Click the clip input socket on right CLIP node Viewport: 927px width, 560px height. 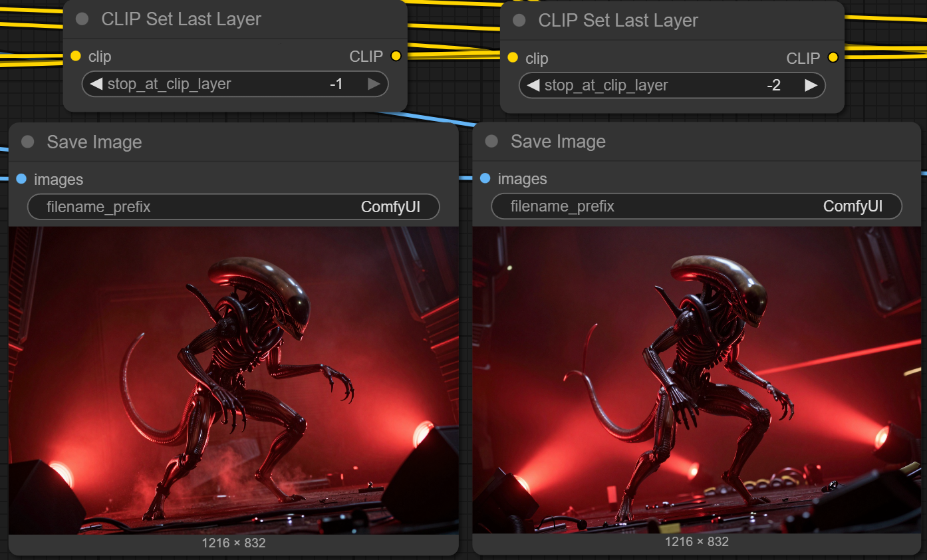click(512, 57)
